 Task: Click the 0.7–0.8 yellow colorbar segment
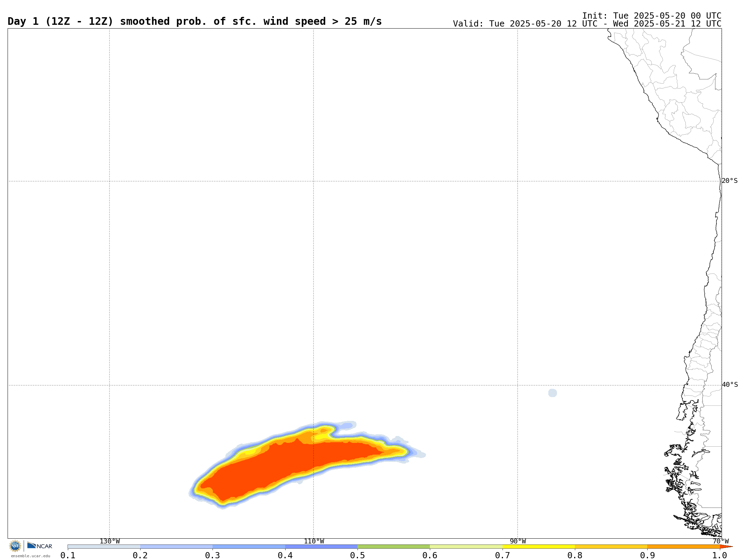tap(539, 547)
